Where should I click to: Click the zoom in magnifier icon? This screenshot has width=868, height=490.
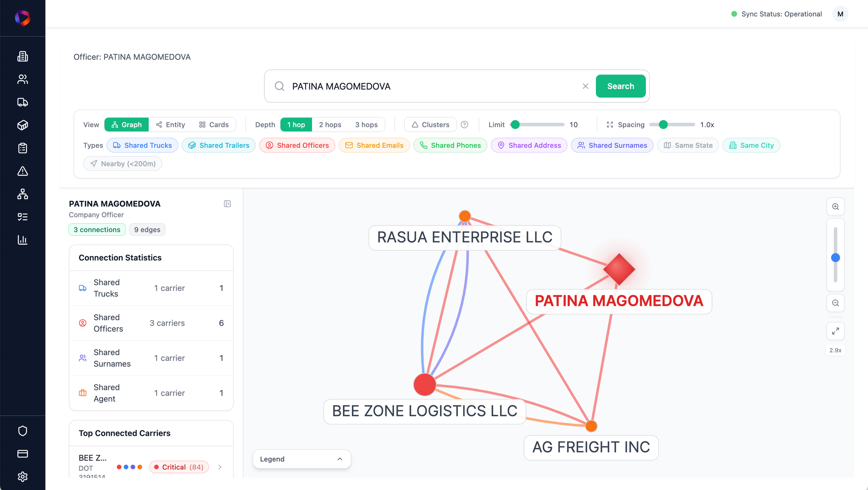click(835, 207)
